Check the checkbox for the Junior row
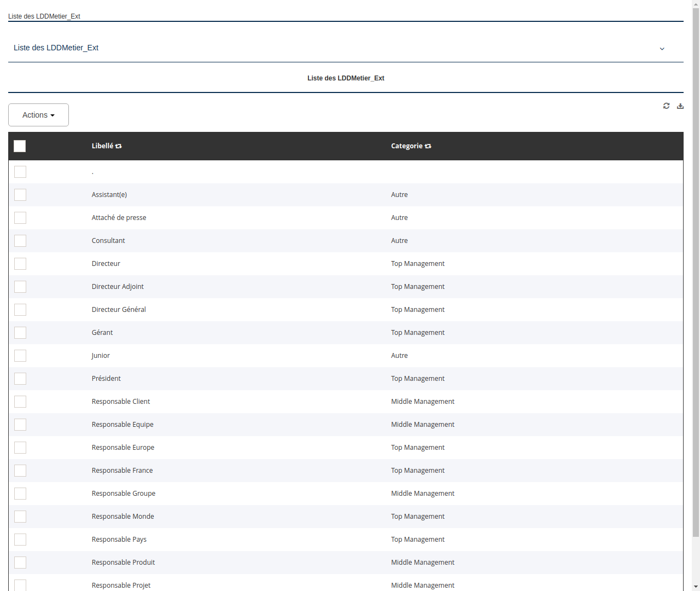This screenshot has height=591, width=700. [20, 356]
